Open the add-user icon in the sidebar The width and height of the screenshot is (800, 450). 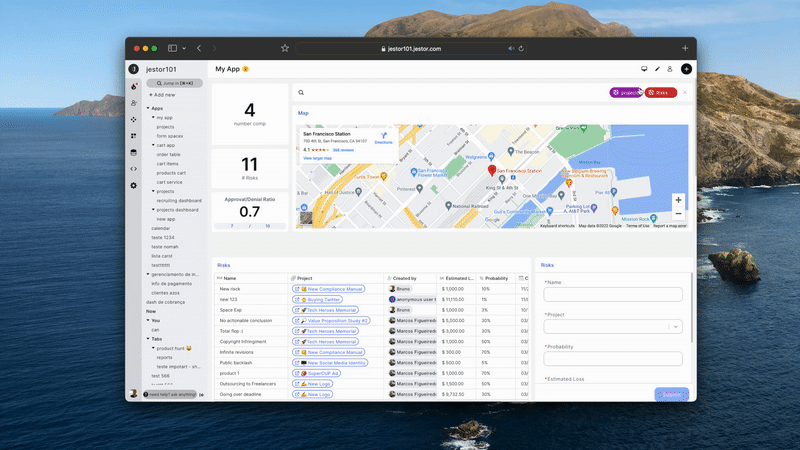[134, 103]
